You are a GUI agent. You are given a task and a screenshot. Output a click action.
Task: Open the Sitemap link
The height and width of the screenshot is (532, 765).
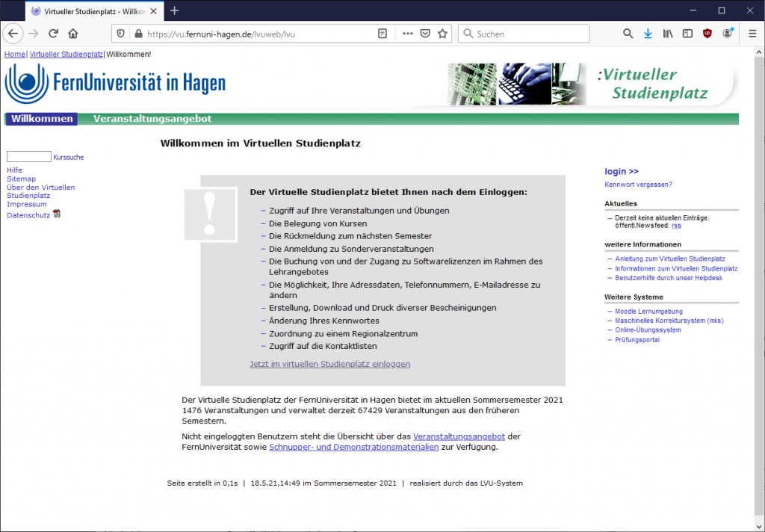22,179
